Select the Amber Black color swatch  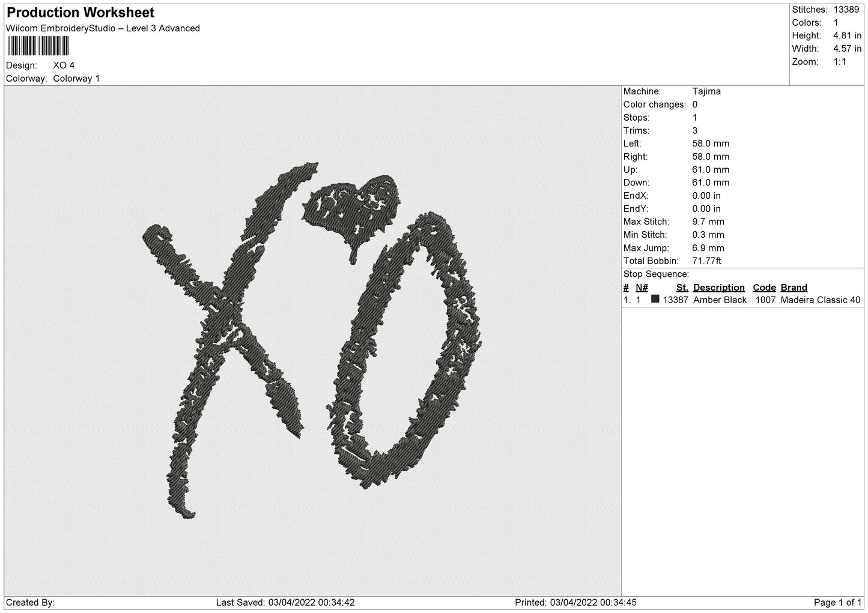coord(655,299)
